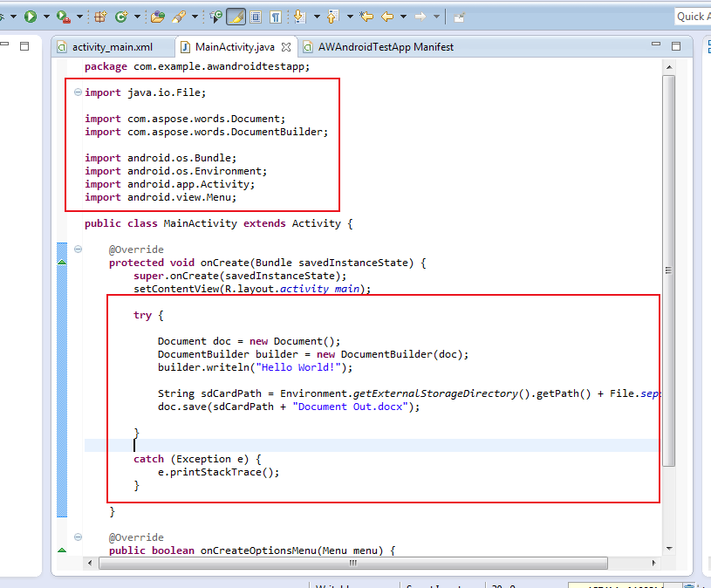Click the catch (Exception e) line
The height and width of the screenshot is (588, 711).
tap(197, 459)
